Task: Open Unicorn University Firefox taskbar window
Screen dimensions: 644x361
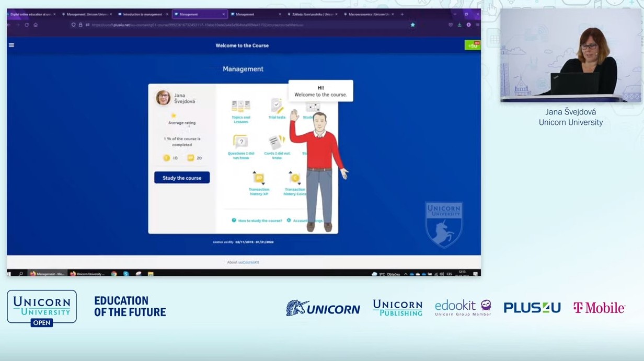Action: 87,273
